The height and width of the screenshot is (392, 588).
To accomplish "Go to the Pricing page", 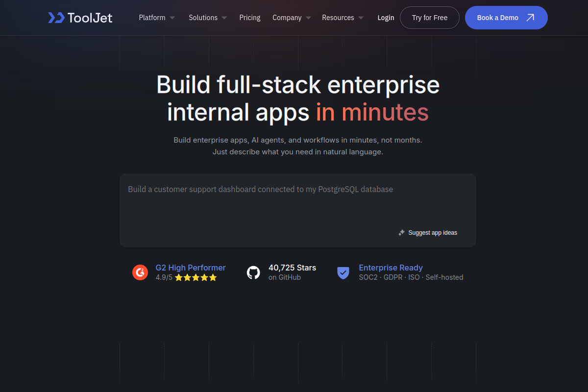I will [x=250, y=18].
